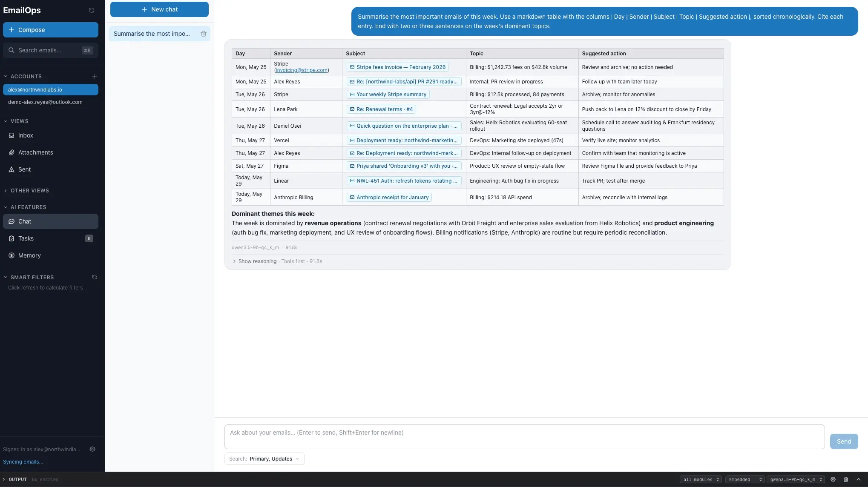This screenshot has height=487, width=868.
Task: Click the 'Anthropic Billing' sender cell
Action: 306,198
